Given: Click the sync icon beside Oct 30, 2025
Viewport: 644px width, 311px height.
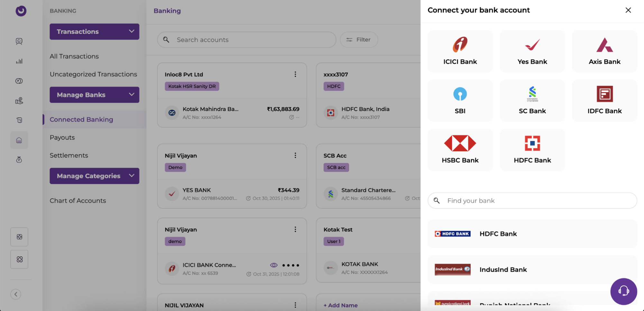Looking at the screenshot, I should tap(248, 198).
